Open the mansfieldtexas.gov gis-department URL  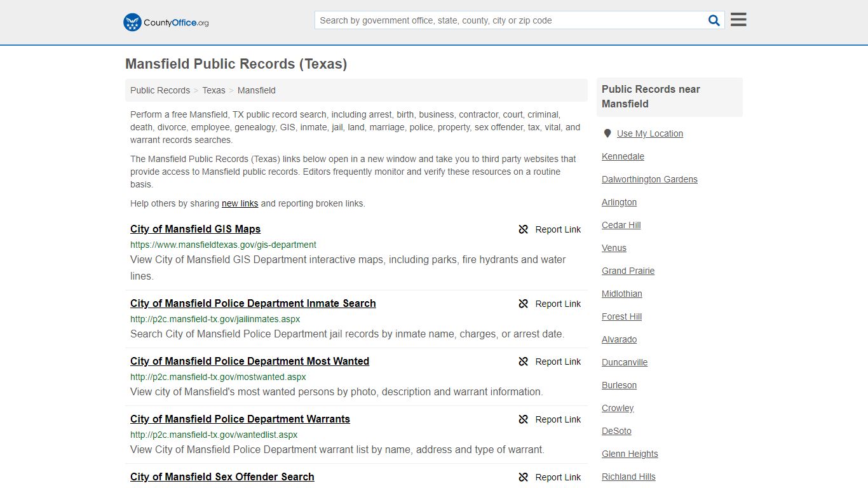(x=223, y=245)
